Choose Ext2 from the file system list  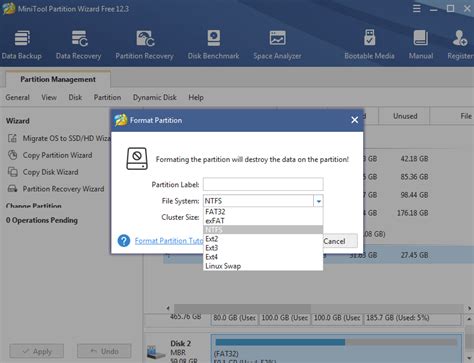pos(263,239)
